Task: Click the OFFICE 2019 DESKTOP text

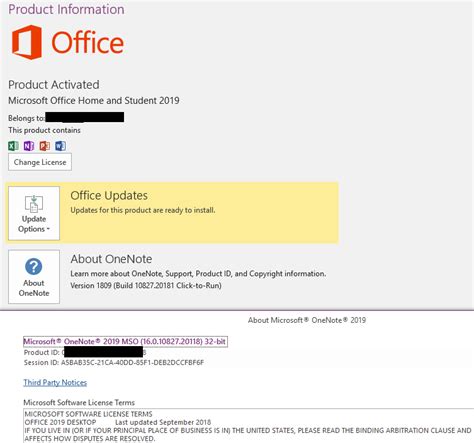Action: [60, 422]
